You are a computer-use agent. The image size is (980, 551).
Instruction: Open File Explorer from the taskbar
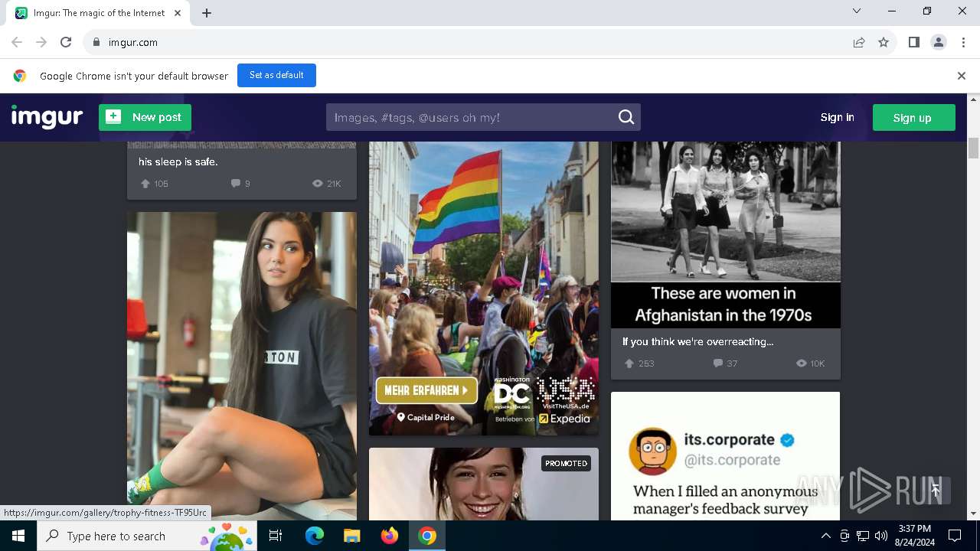(x=351, y=536)
